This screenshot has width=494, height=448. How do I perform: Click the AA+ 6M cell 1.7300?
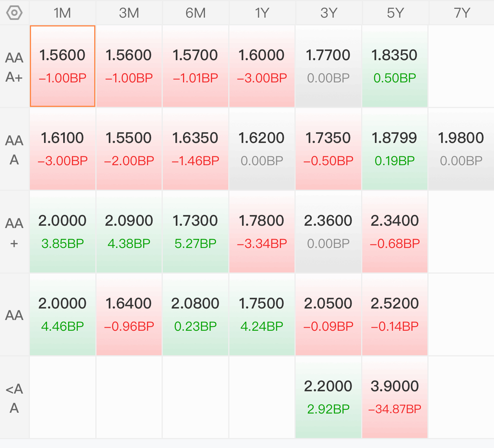(x=195, y=232)
